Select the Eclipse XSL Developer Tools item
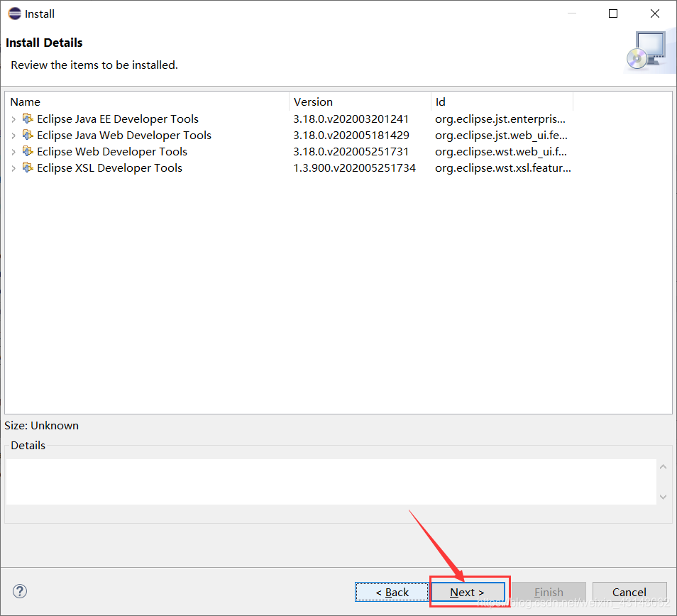 109,168
